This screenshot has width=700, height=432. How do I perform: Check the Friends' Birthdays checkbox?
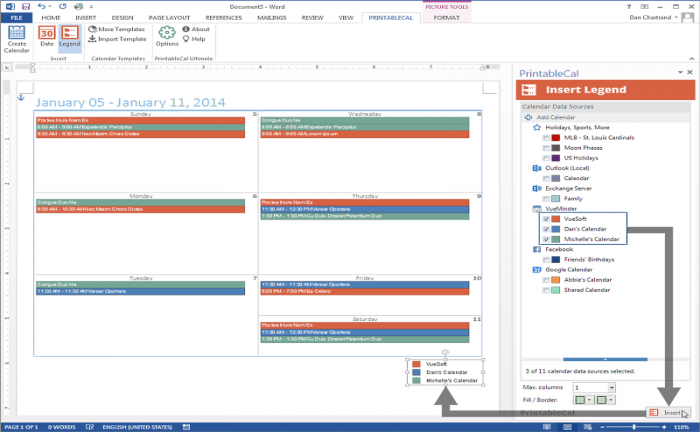[x=546, y=260]
